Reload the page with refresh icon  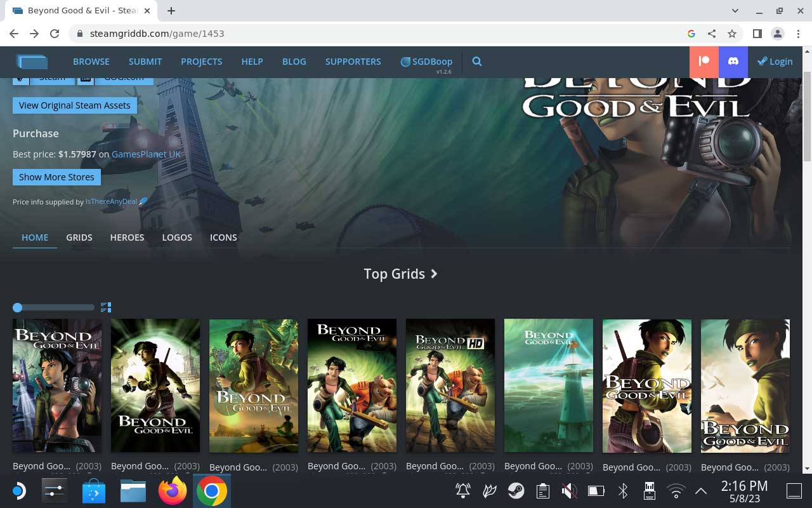tap(55, 34)
